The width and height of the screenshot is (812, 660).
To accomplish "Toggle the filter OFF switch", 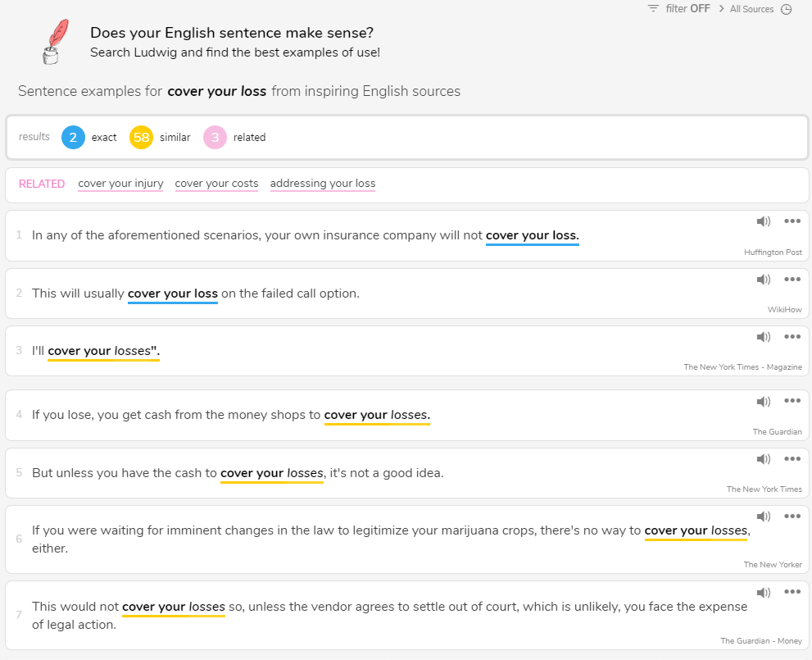I will (678, 9).
